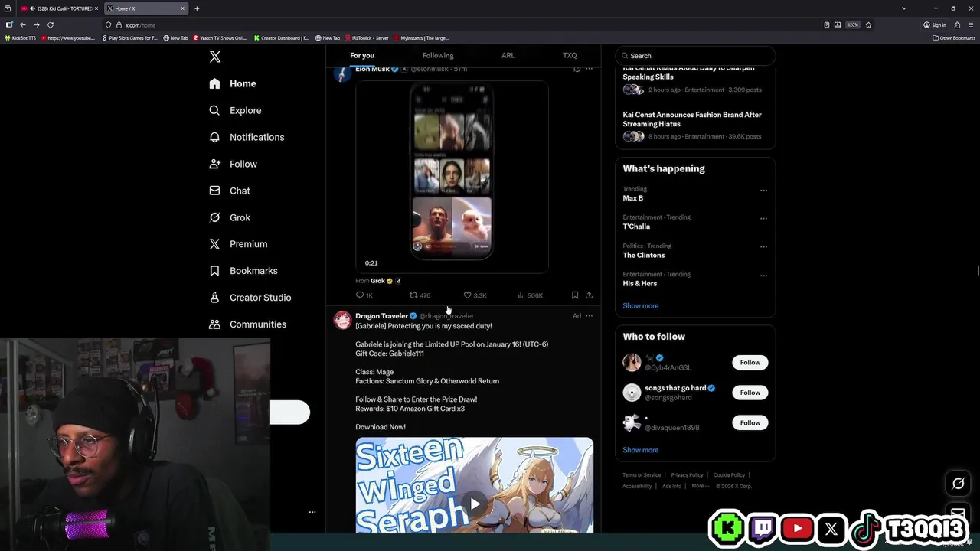Open the Follow page in sidebar
Screen dimensions: 980x551
pos(233,164)
